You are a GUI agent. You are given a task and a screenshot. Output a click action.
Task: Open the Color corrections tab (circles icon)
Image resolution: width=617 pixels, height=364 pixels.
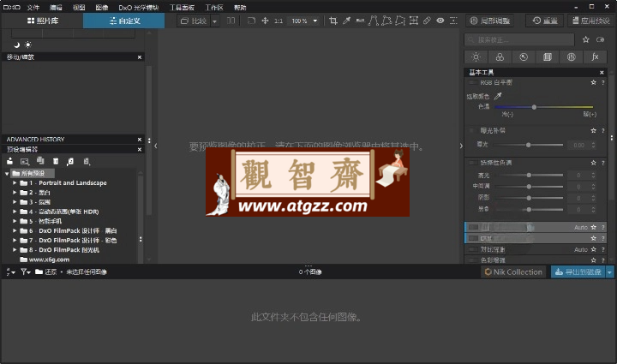point(500,57)
